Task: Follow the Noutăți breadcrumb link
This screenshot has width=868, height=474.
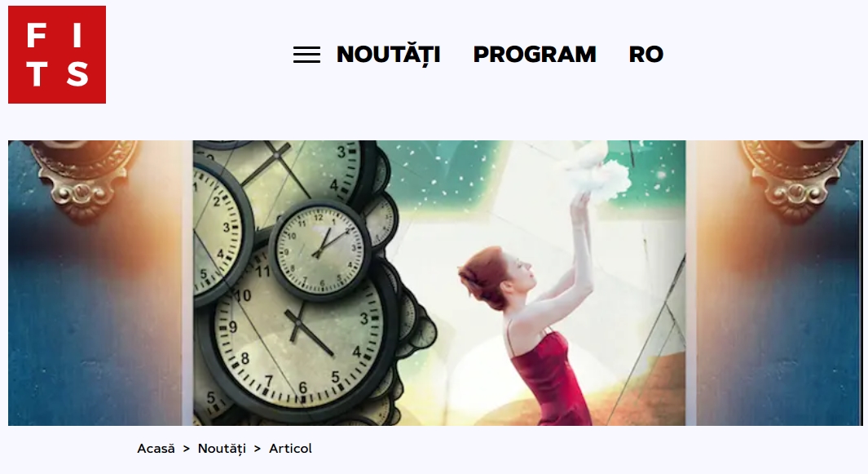Action: 222,449
